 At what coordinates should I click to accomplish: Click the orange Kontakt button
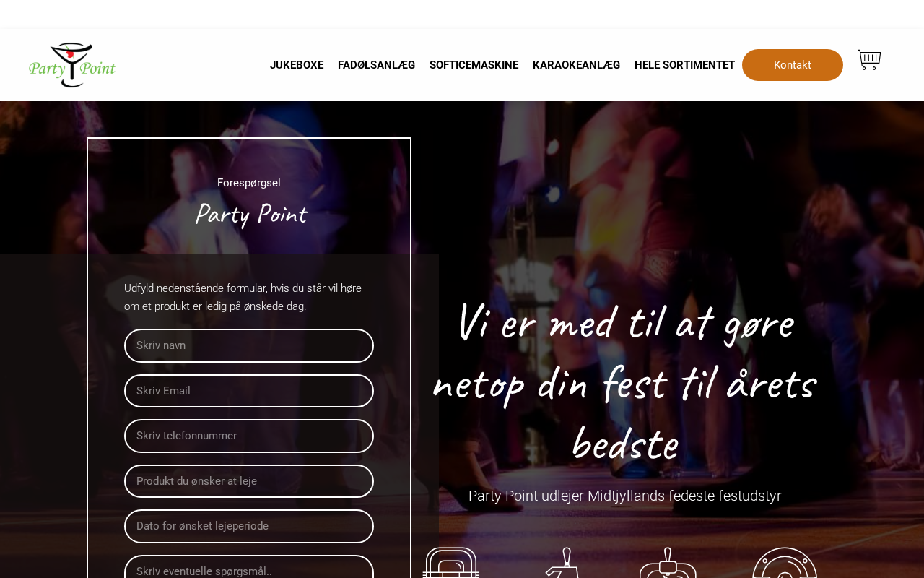pos(793,65)
